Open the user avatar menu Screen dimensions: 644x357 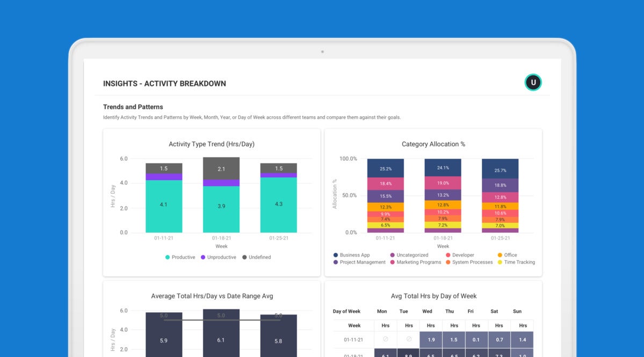(x=533, y=82)
